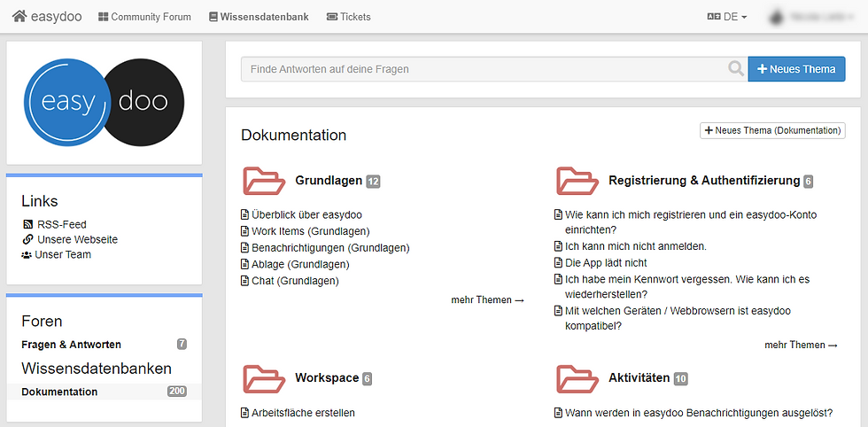Open the Grundlagen category heading
Image resolution: width=868 pixels, height=427 pixels.
329,181
